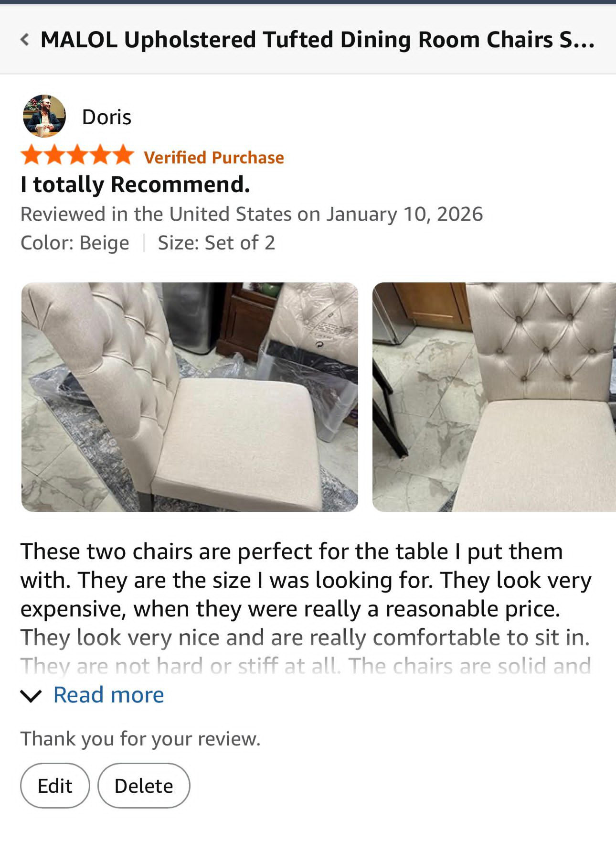Click the Delete button
Screen dimensions: 616x853
[144, 786]
